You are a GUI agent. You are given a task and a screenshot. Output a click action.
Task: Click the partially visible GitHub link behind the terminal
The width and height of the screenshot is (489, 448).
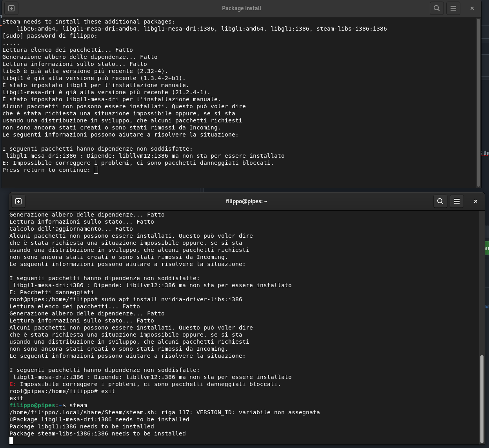click(486, 153)
